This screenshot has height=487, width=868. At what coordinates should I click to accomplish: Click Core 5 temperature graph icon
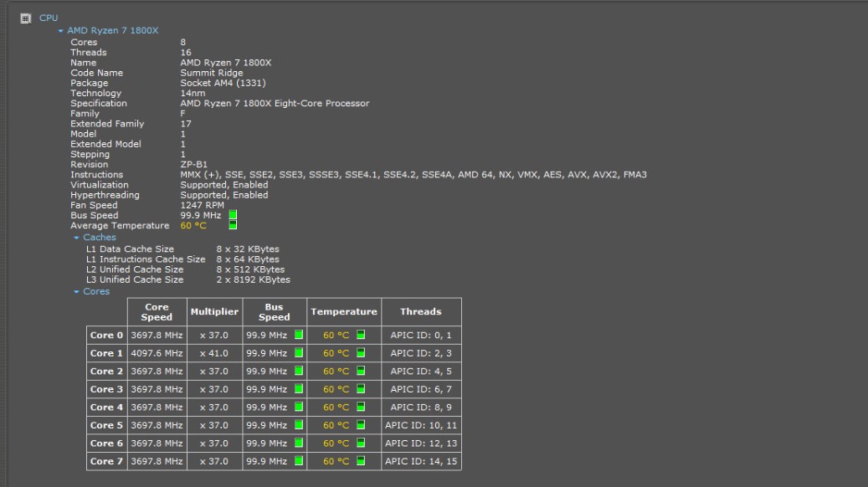tap(361, 424)
